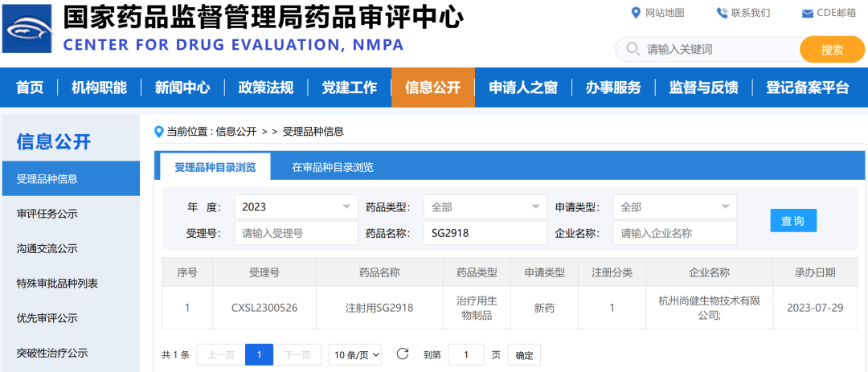This screenshot has height=372, width=868.
Task: Open 办事服务 navigation item
Action: [x=613, y=88]
